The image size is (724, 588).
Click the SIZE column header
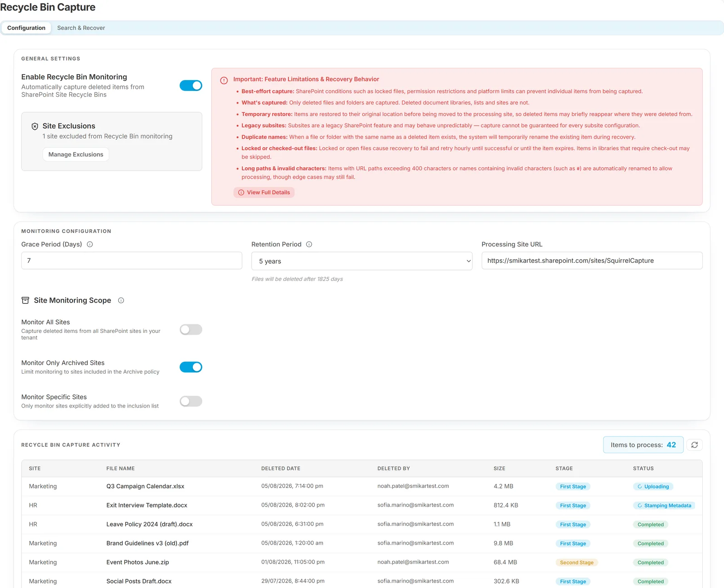[x=500, y=469]
